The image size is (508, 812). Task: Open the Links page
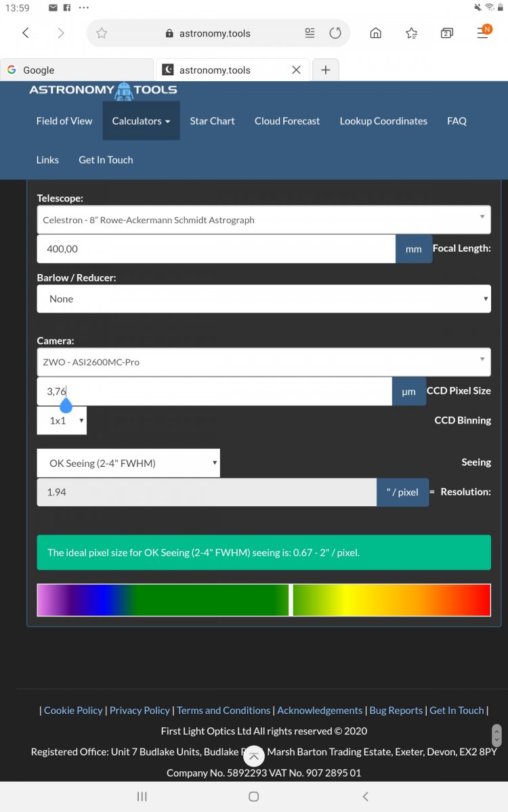click(47, 160)
